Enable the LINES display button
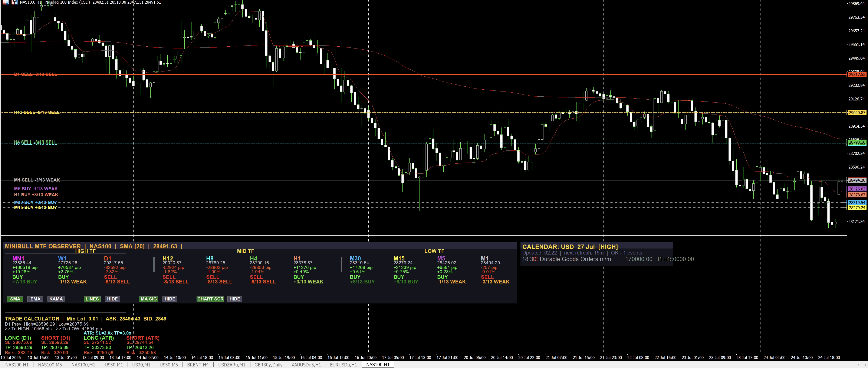Viewport: 868px width, 369px height. pyautogui.click(x=92, y=299)
